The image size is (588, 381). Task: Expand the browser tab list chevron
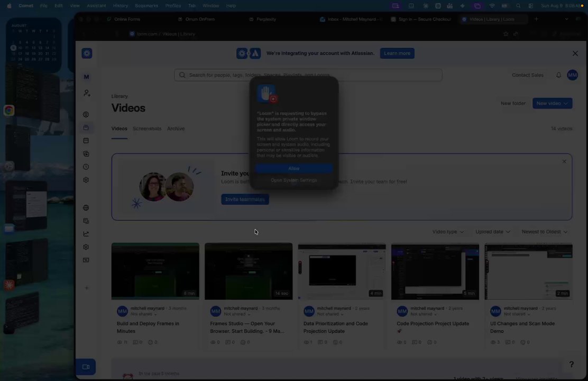[566, 19]
